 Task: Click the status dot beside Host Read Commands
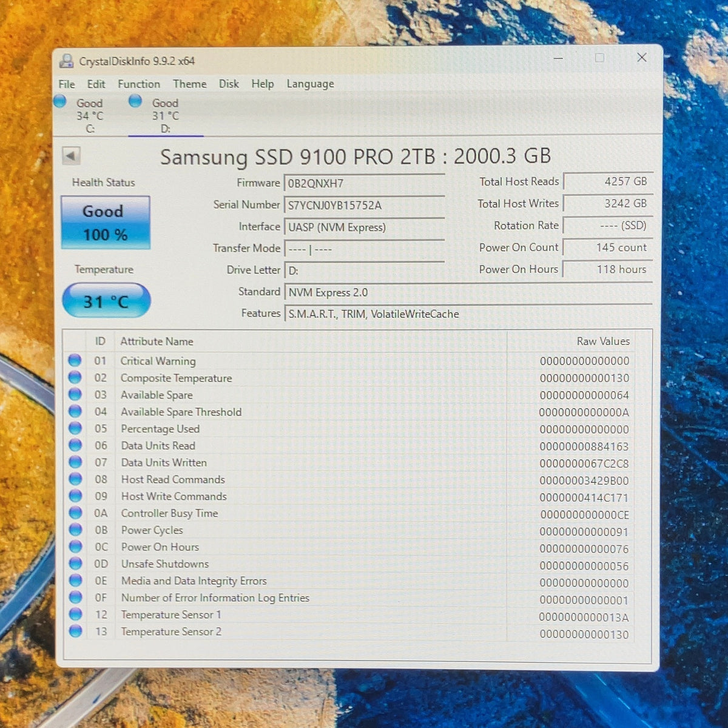[75, 479]
